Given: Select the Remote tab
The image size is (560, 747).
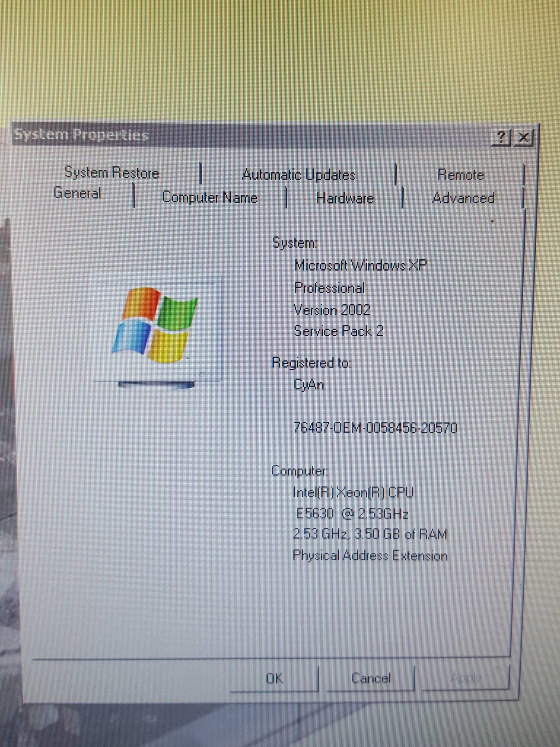Looking at the screenshot, I should (461, 175).
